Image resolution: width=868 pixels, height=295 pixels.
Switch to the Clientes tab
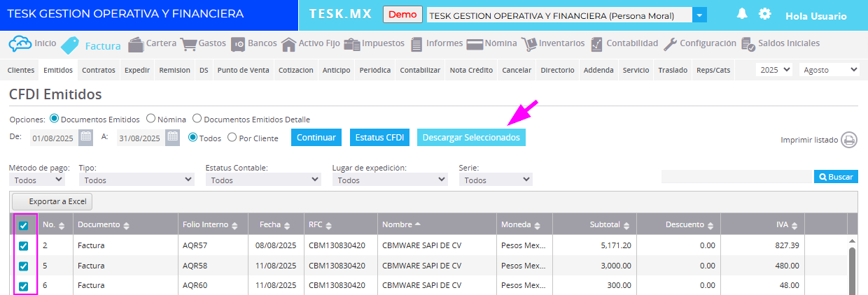pyautogui.click(x=20, y=70)
